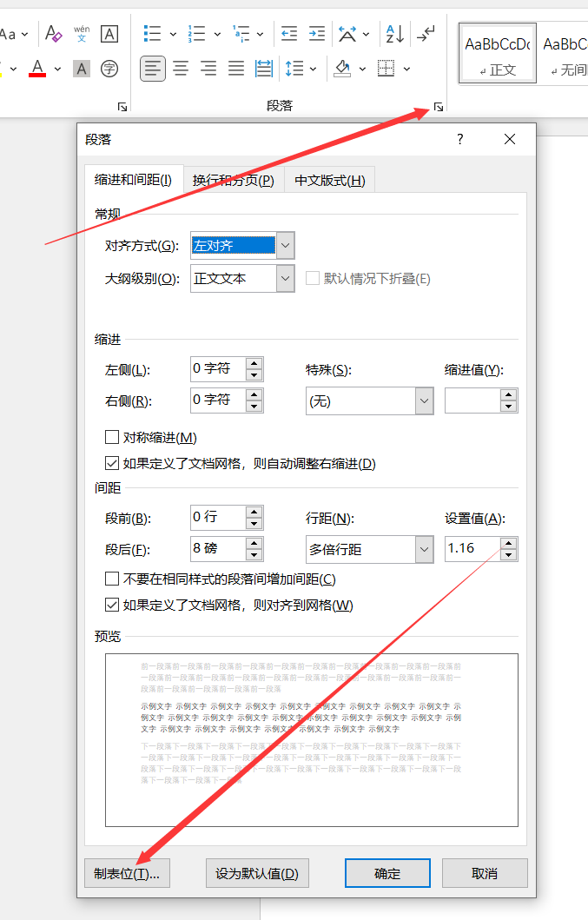Switch to the 中文版式 tab

point(329,181)
